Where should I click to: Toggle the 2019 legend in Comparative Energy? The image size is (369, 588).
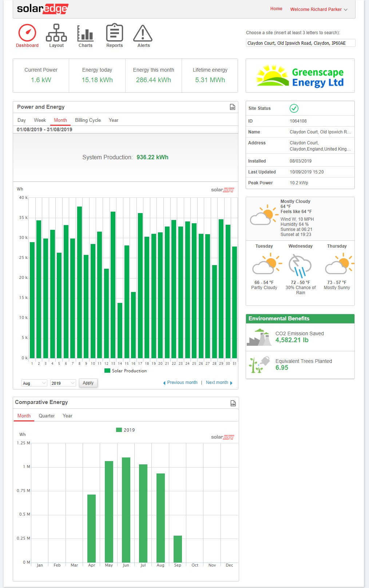126,430
